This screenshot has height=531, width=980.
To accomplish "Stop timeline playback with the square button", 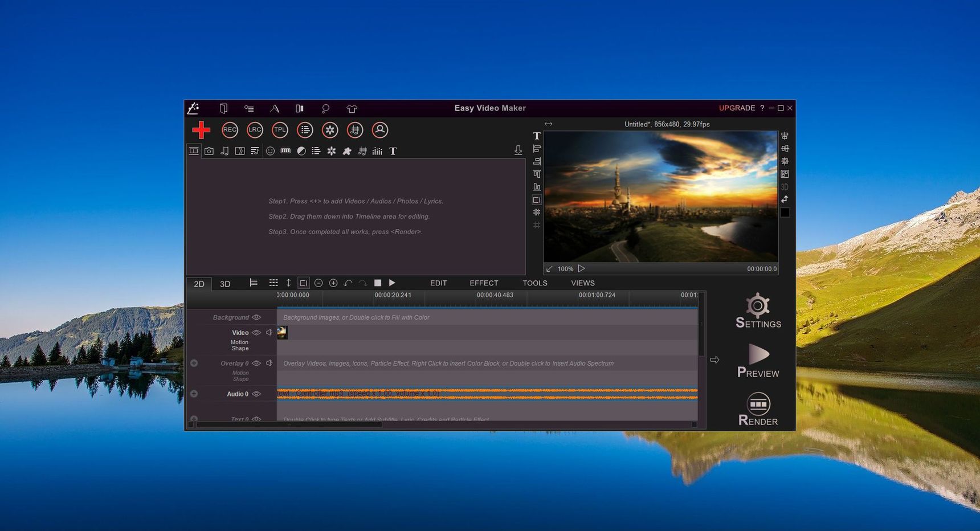I will pos(377,283).
